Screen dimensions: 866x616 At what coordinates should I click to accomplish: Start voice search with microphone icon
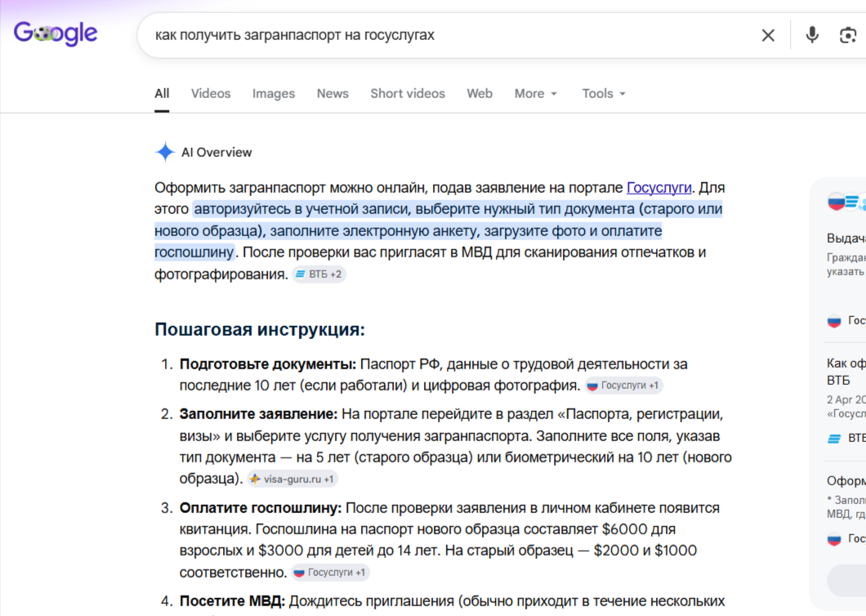(x=812, y=35)
